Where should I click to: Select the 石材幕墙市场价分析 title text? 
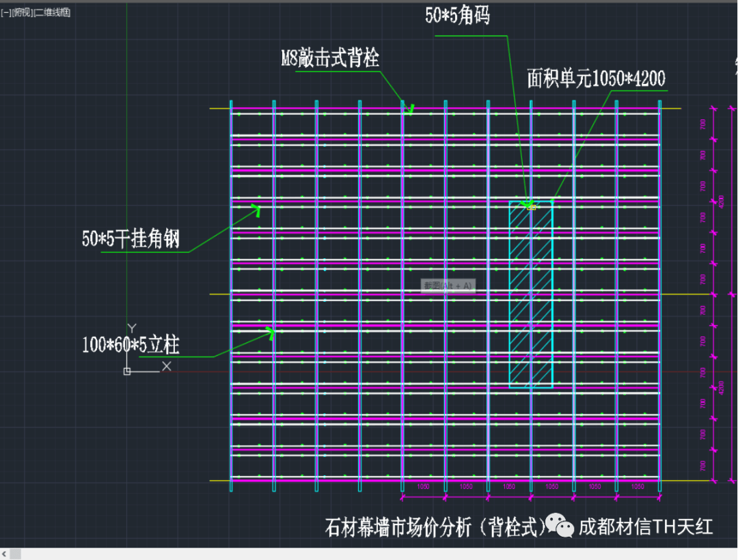[435, 527]
